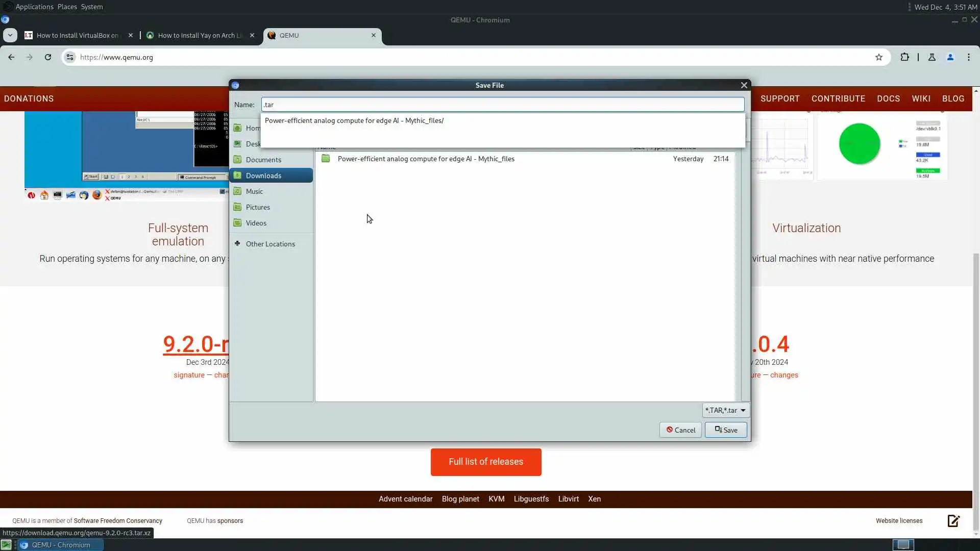
Task: Click the edit page pencil icon
Action: [x=953, y=521]
